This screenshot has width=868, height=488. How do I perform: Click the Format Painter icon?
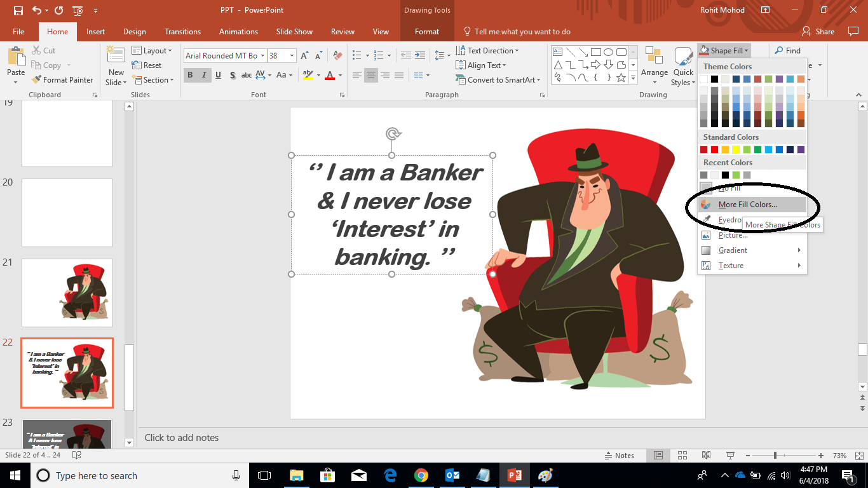[36, 80]
